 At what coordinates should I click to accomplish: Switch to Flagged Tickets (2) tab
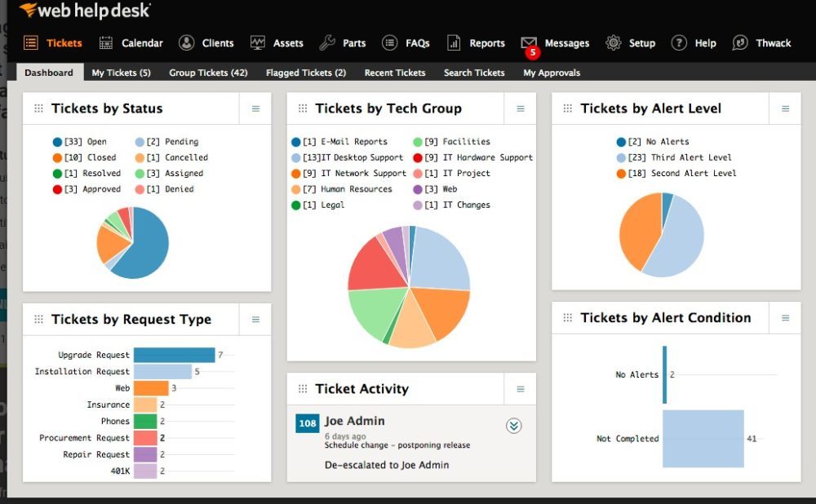point(306,73)
